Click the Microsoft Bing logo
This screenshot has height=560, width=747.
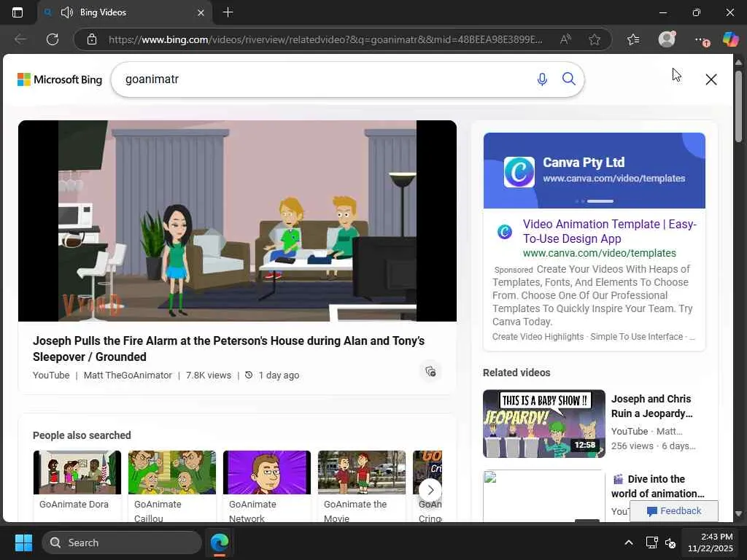click(x=60, y=79)
